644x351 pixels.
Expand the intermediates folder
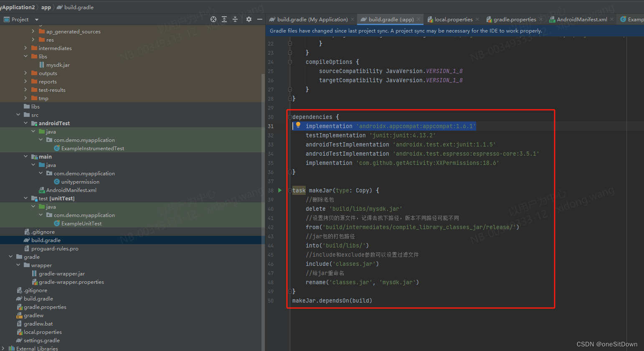25,48
